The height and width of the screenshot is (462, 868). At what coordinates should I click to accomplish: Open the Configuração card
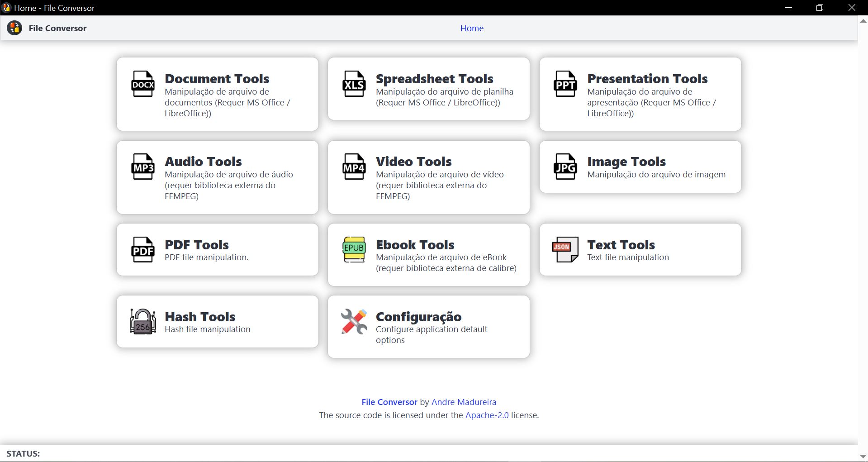428,327
